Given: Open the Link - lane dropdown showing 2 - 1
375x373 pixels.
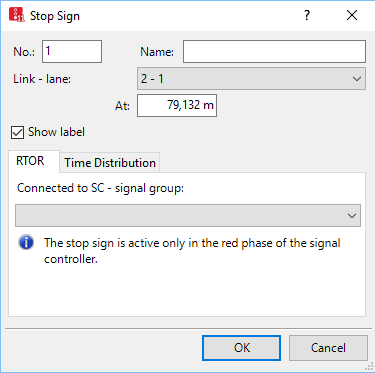Looking at the screenshot, I should click(251, 79).
